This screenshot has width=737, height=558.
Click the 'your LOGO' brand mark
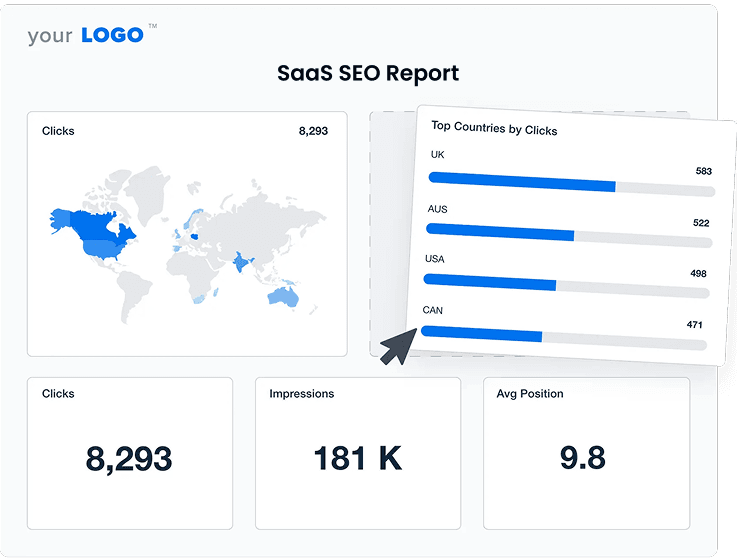(x=85, y=35)
